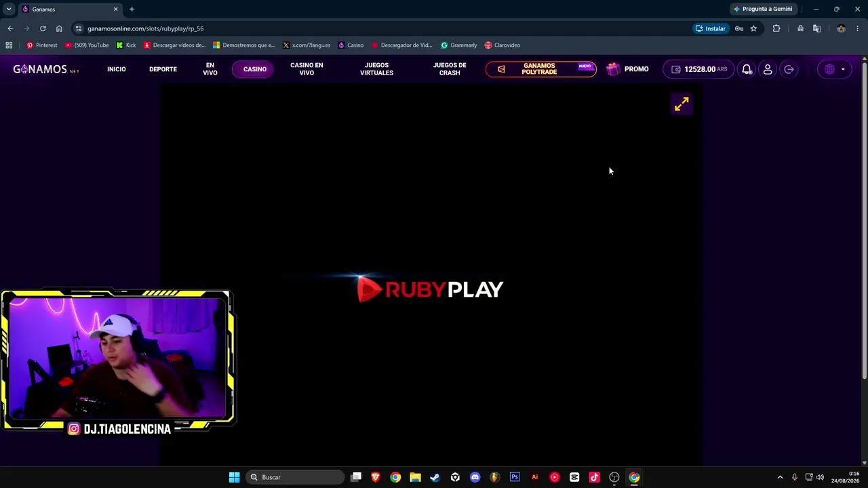Open JUEGOS VIRTUALES section
868x488 pixels.
point(376,69)
